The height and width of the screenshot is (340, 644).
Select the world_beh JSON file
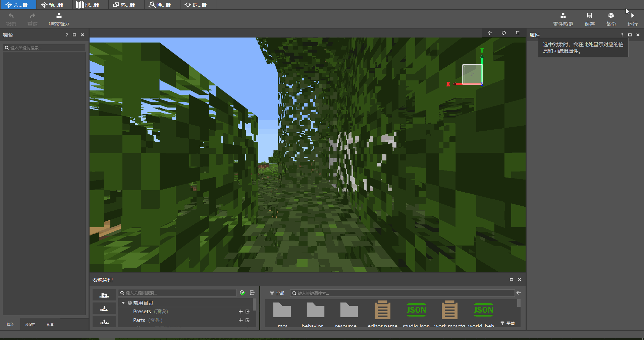(483, 315)
